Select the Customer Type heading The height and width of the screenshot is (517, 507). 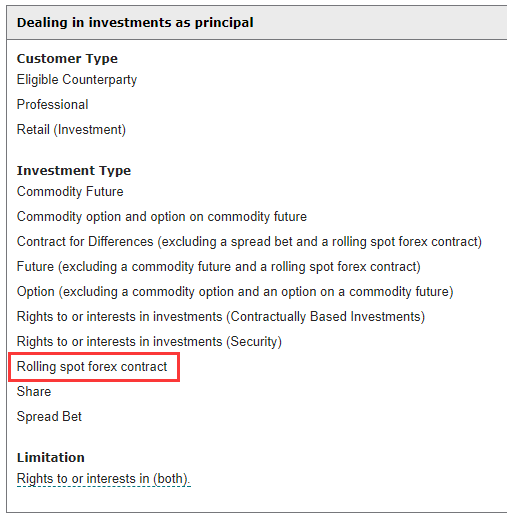pos(67,59)
